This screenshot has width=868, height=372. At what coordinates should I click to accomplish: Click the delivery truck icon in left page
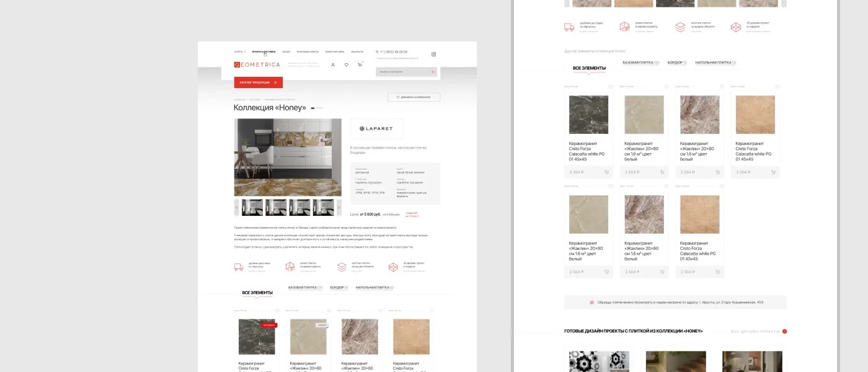pyautogui.click(x=238, y=267)
